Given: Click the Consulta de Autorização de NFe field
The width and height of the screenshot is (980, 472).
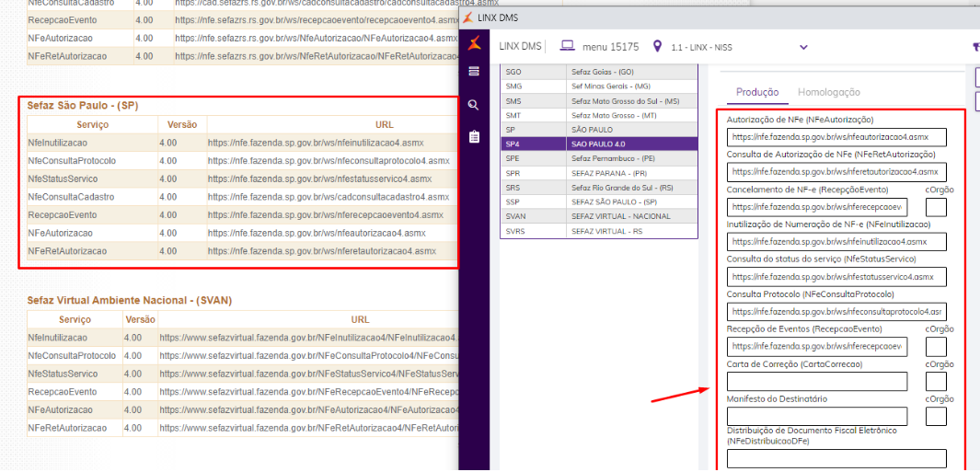Looking at the screenshot, I should coord(836,172).
